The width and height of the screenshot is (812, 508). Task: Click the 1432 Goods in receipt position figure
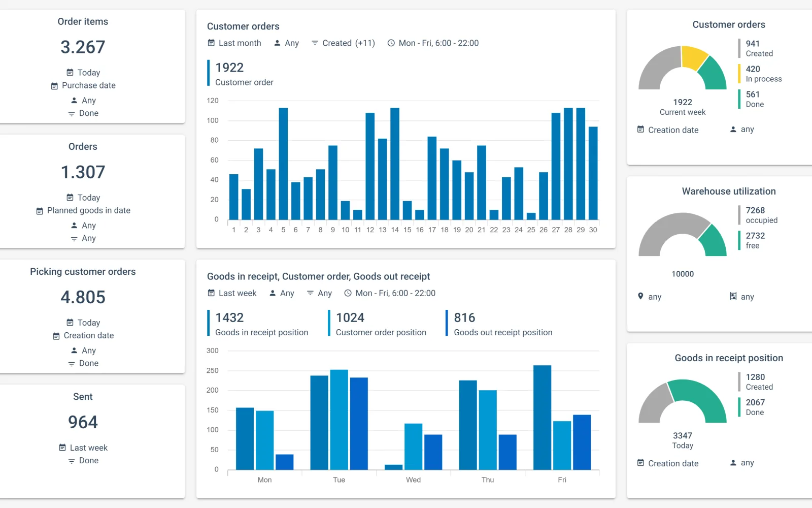coord(229,317)
